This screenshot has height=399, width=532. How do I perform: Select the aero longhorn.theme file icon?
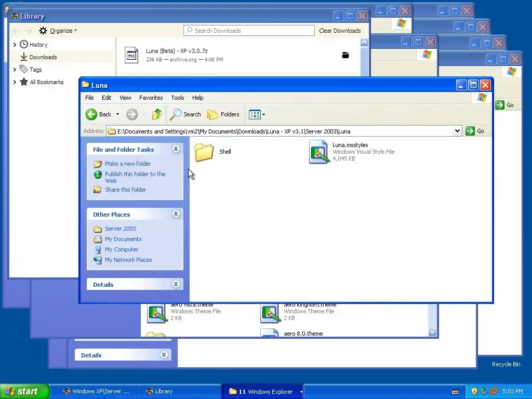tap(270, 313)
